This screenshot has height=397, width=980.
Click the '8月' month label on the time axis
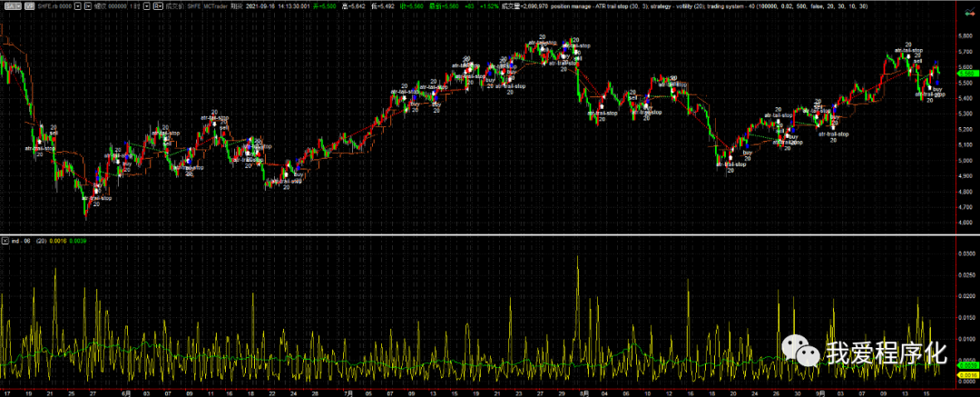[x=584, y=392]
